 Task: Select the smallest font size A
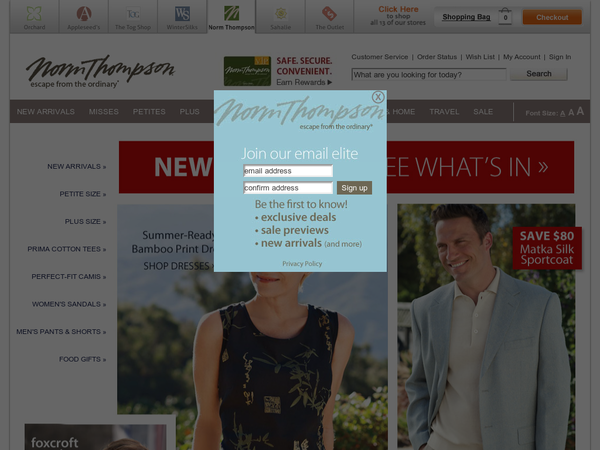point(562,113)
